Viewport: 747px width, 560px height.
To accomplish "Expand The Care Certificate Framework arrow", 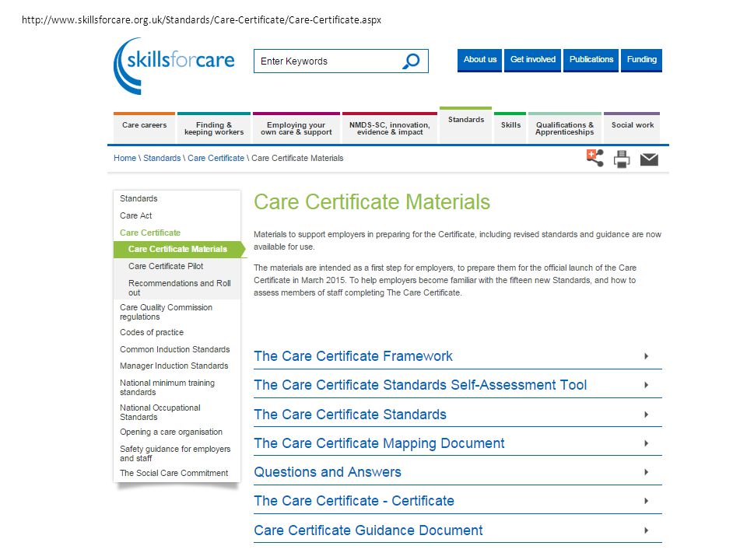I will pyautogui.click(x=646, y=356).
